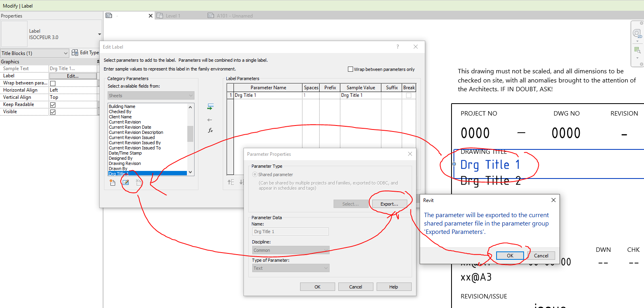Toggle the Visible checkbox in Properties
Screen dimensions: 644x308
(53, 112)
